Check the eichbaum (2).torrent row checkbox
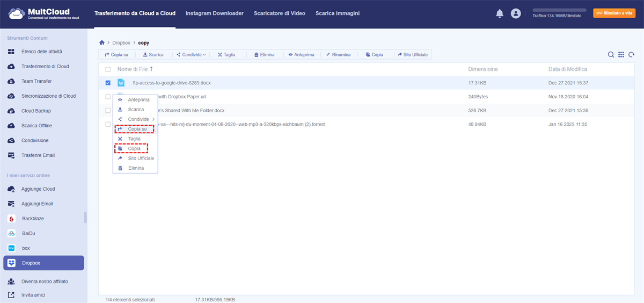644x303 pixels. coord(108,124)
